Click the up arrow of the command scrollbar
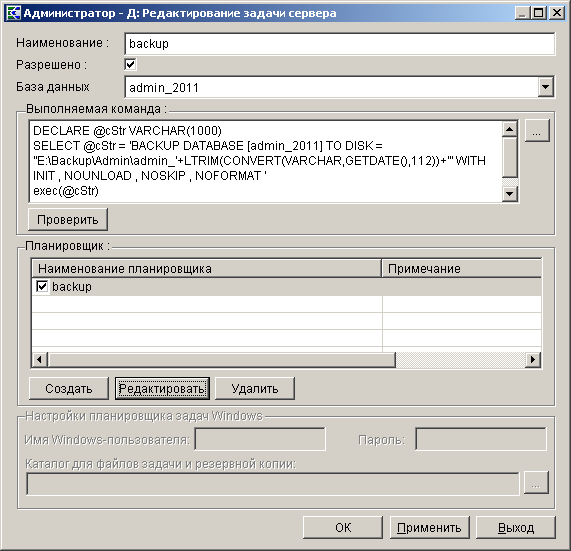The height and width of the screenshot is (551, 571). pos(509,129)
